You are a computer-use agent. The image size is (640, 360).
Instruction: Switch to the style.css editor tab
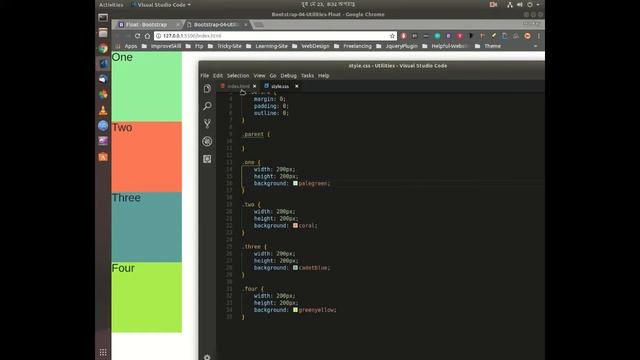[279, 86]
